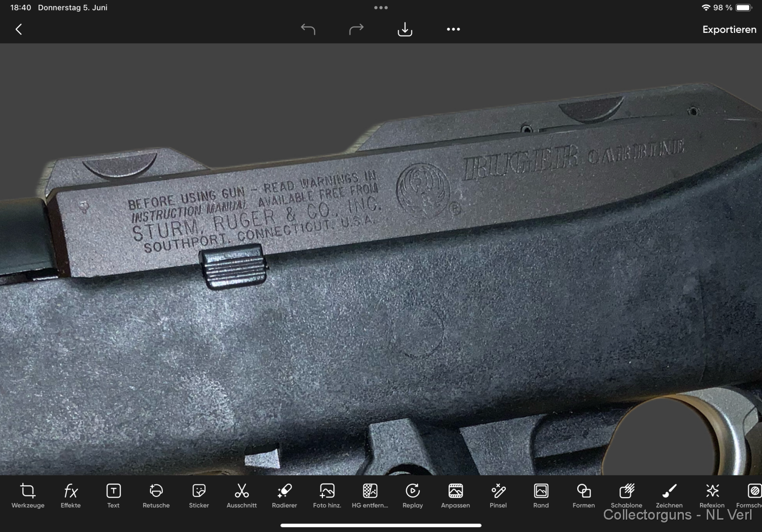Download the image to the device
Viewport: 762px width, 532px height.
405,30
